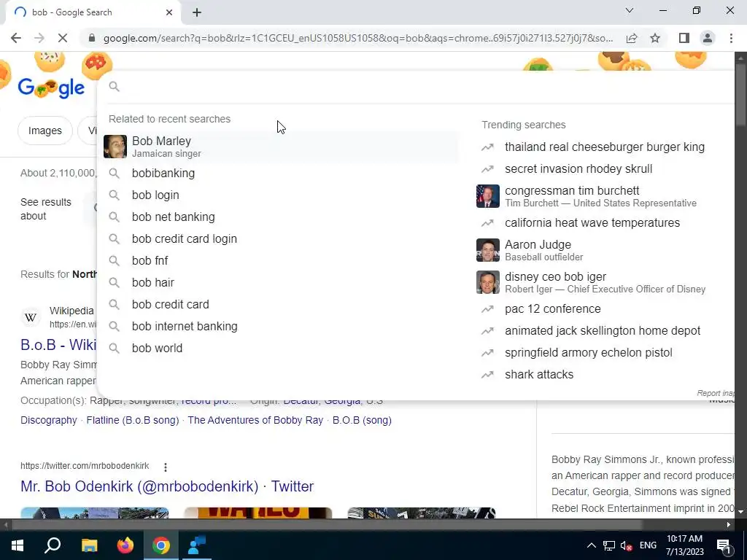Open the Windows Start menu
Viewport: 747px width, 560px height.
(18, 545)
